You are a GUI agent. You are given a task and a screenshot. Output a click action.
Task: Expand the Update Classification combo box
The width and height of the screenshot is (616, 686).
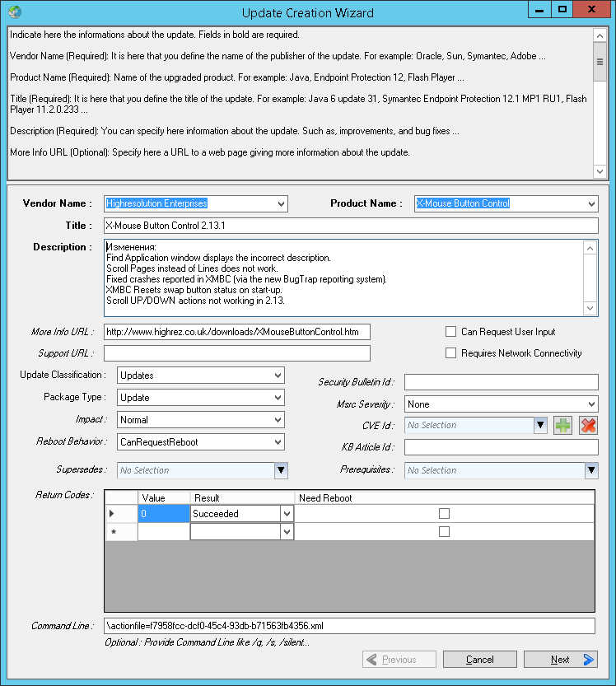278,376
